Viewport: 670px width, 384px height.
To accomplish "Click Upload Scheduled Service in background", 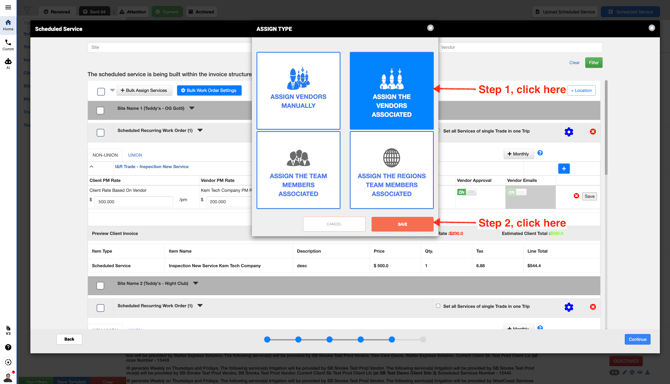I will (565, 12).
